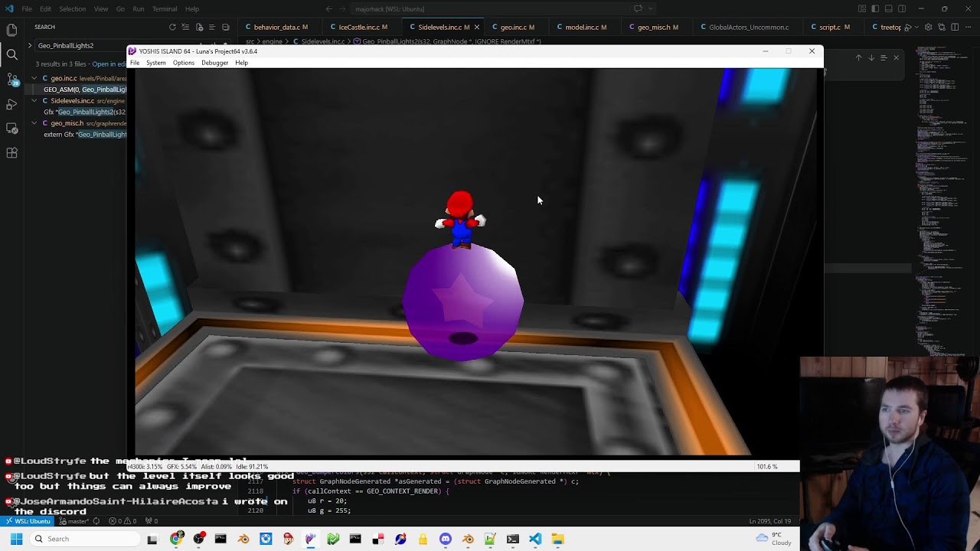Open run options dropdown arrow beside play button
The width and height of the screenshot is (980, 551).
click(916, 28)
